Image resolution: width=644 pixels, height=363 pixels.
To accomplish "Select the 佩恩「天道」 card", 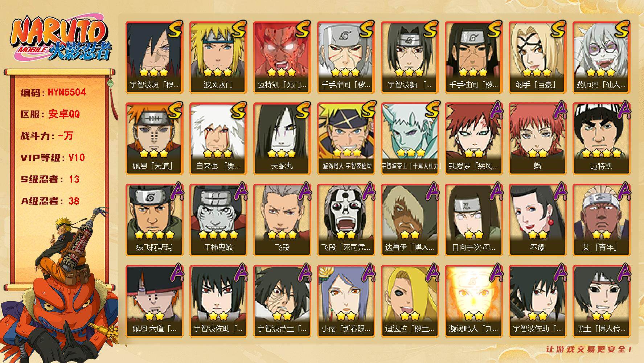I will [x=154, y=138].
